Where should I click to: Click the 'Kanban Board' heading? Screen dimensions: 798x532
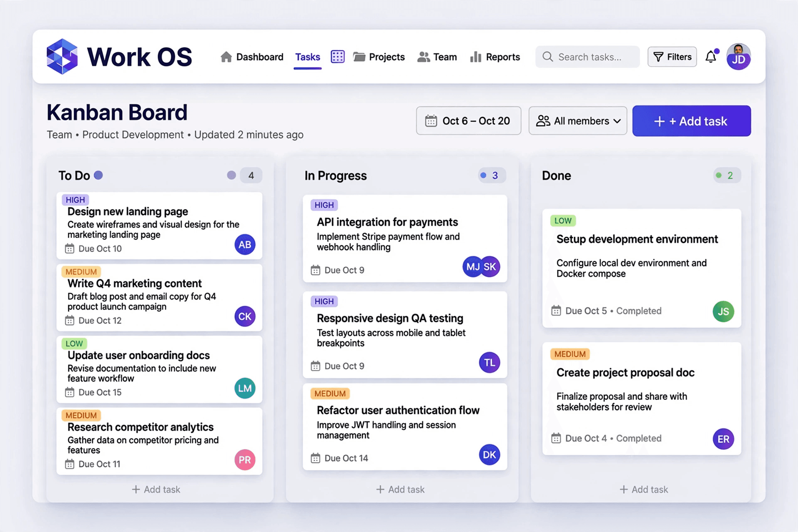tap(117, 112)
